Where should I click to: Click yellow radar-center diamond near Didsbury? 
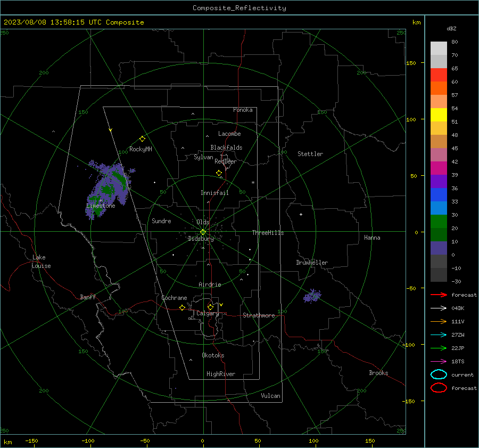(203, 232)
